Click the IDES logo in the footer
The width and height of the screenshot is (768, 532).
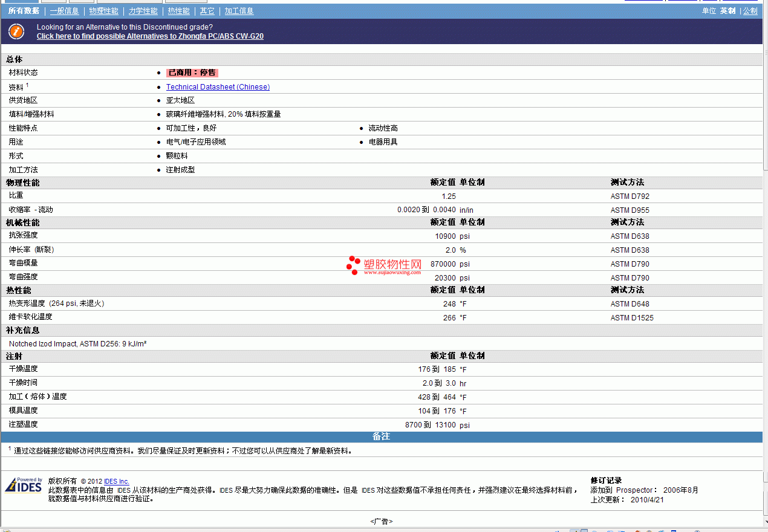coord(24,485)
